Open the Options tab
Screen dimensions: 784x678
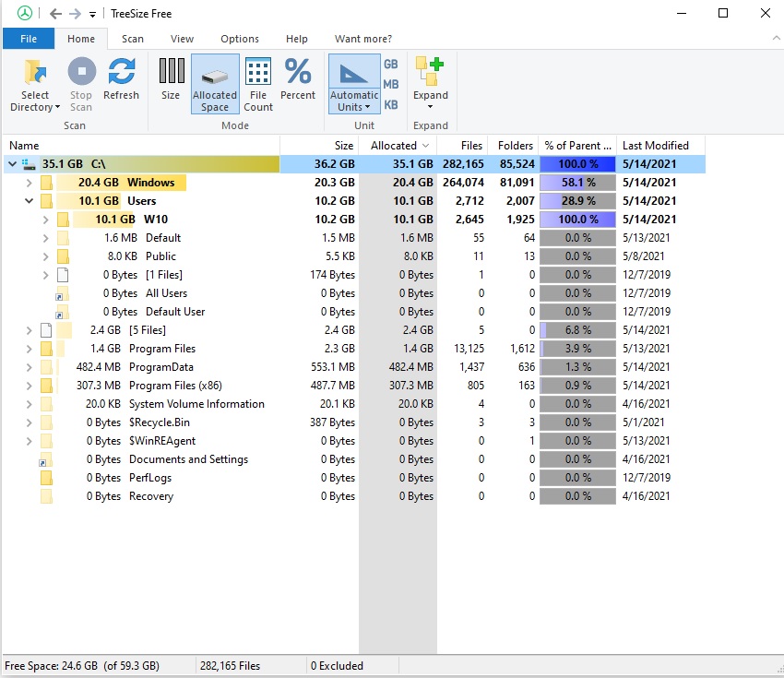coord(240,39)
